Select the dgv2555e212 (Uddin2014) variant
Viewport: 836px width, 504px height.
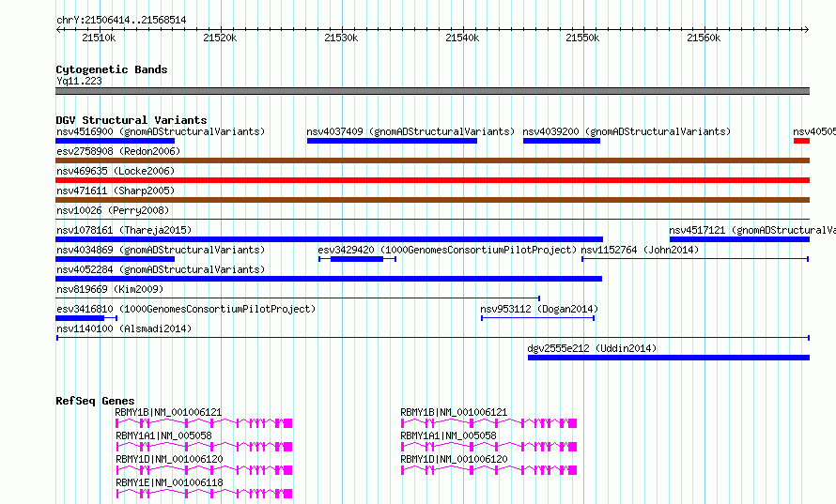669,358
